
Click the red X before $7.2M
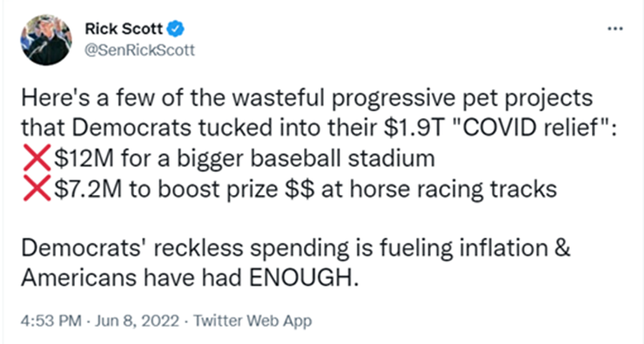pos(37,188)
